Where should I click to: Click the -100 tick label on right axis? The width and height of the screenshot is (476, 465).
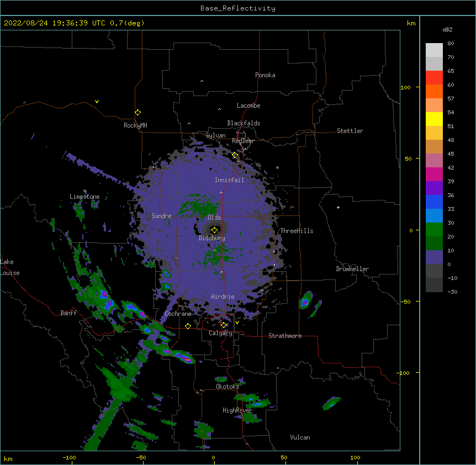pos(404,373)
